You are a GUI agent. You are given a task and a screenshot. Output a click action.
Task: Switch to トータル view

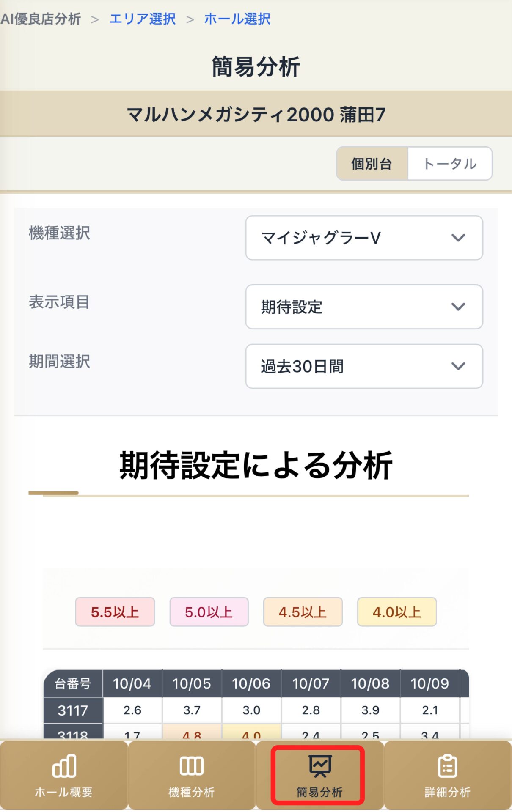[x=450, y=164]
